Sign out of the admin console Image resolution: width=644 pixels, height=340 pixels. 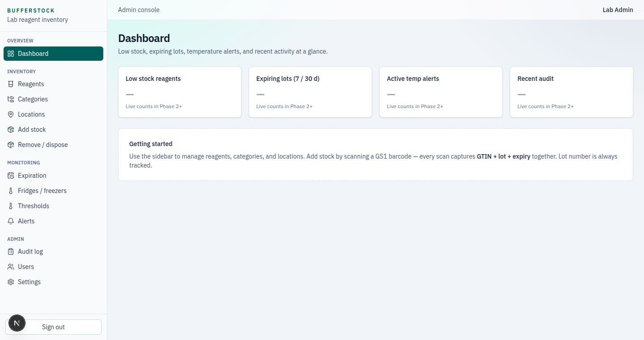click(53, 327)
